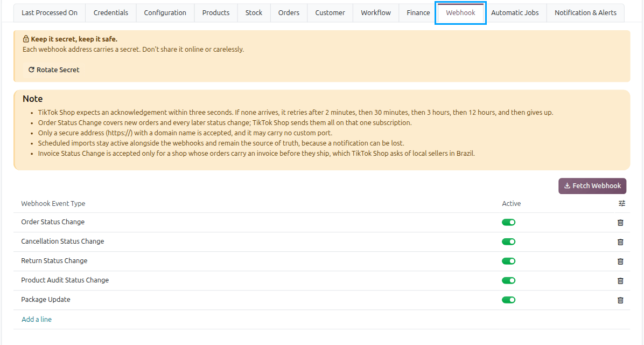Open the Workflow tab
Screen dimensions: 644x345
pyautogui.click(x=376, y=13)
